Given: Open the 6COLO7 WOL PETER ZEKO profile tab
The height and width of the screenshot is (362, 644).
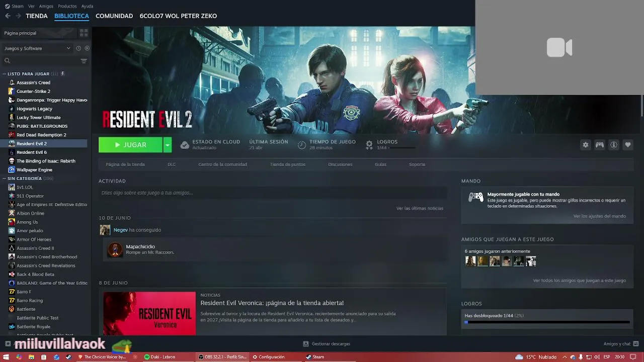Looking at the screenshot, I should (x=178, y=16).
